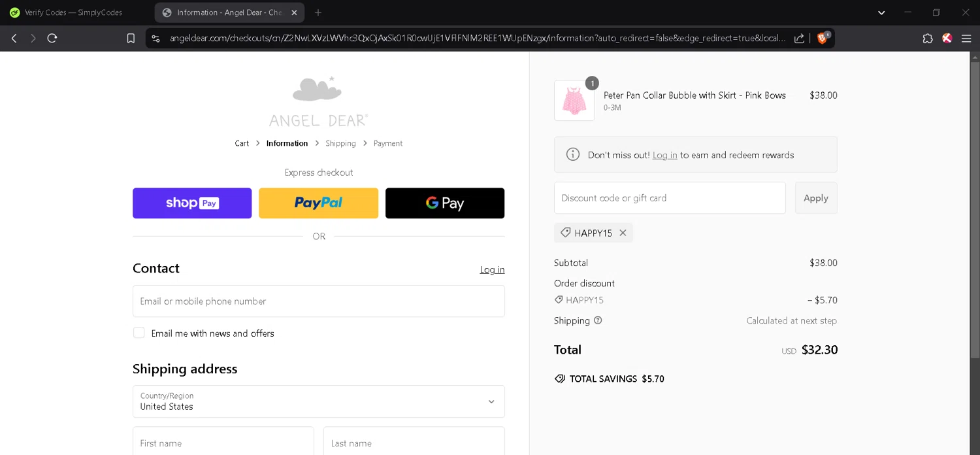This screenshot has height=455, width=980.
Task: Open tab search dropdown arrow
Action: click(x=881, y=12)
